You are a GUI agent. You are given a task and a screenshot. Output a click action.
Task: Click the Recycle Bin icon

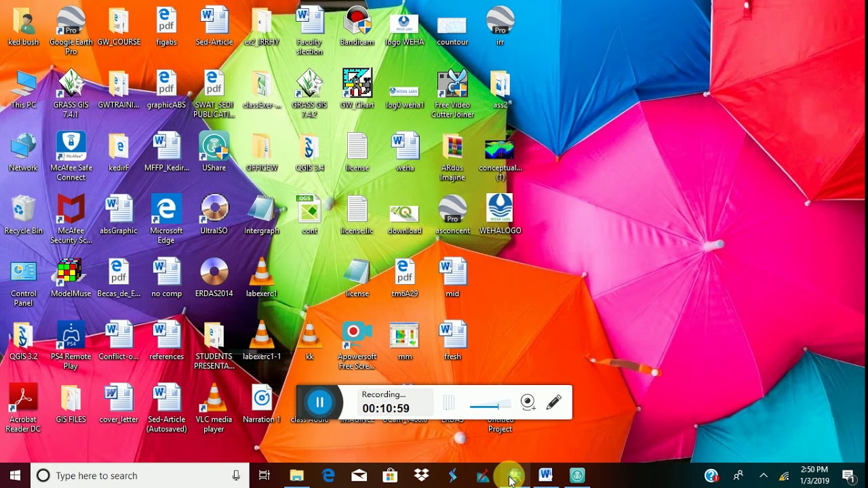pyautogui.click(x=24, y=215)
